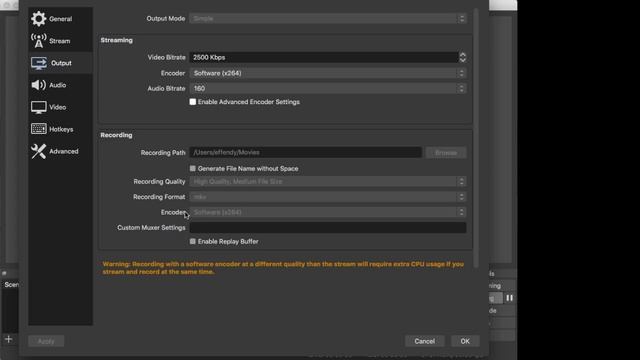Click the Recording Path field
This screenshot has width=640, height=360.
click(x=306, y=153)
